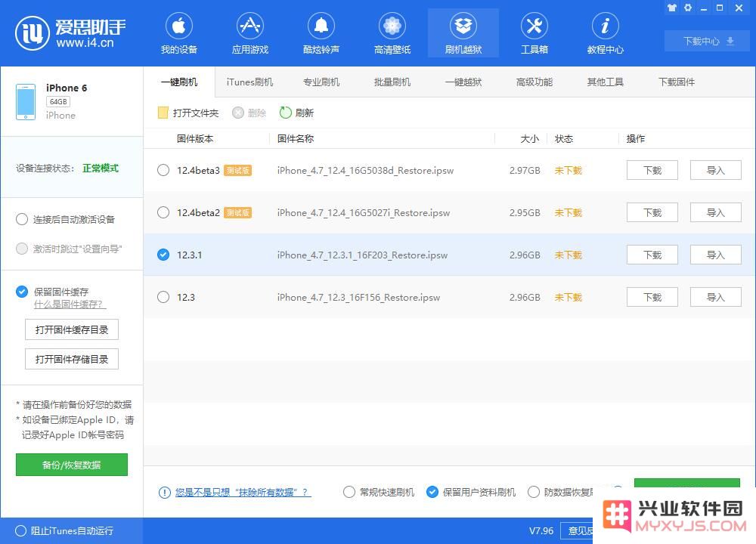756x544 pixels.
Task: Click the 删除 delete toolbar item
Action: coord(249,113)
